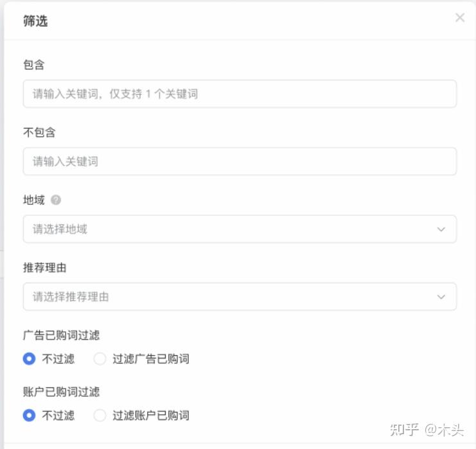
Task: Click the 不包含 field label
Action: 39,132
